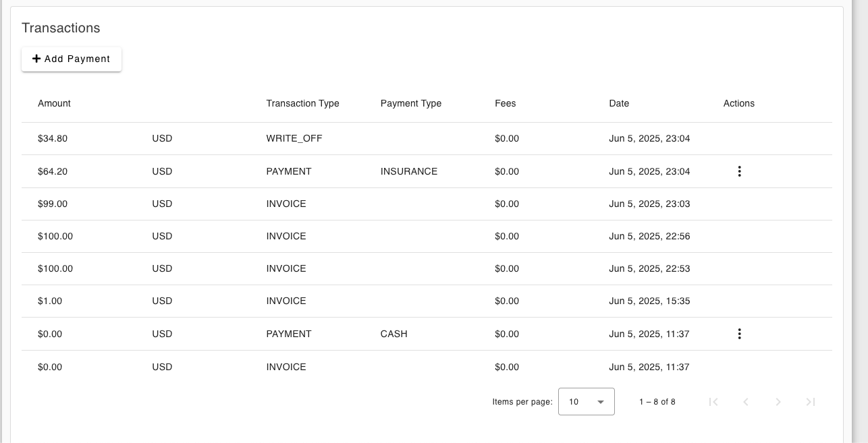This screenshot has width=868, height=443.
Task: Click the Transactions heading
Action: [x=61, y=28]
